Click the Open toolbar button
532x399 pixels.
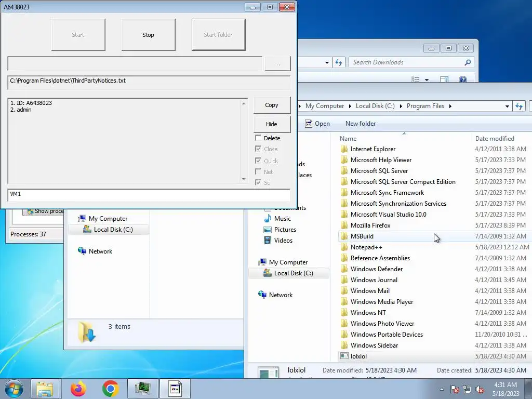tap(317, 124)
